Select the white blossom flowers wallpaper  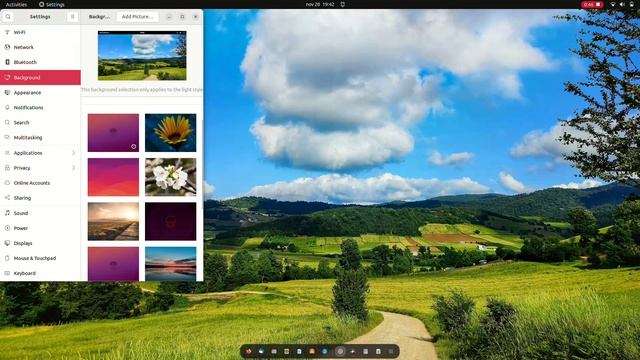[171, 177]
